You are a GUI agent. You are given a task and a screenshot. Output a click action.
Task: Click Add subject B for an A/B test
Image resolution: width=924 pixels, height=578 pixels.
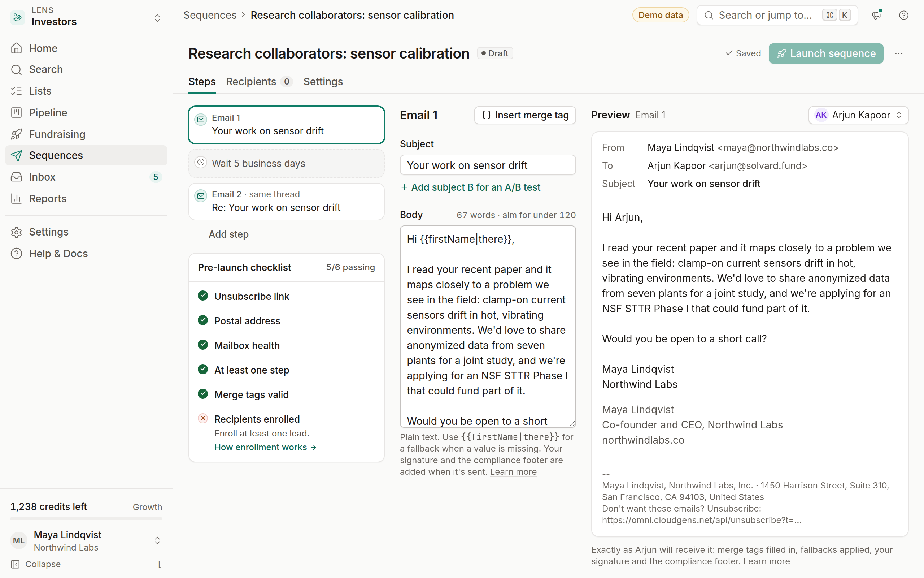pyautogui.click(x=470, y=187)
